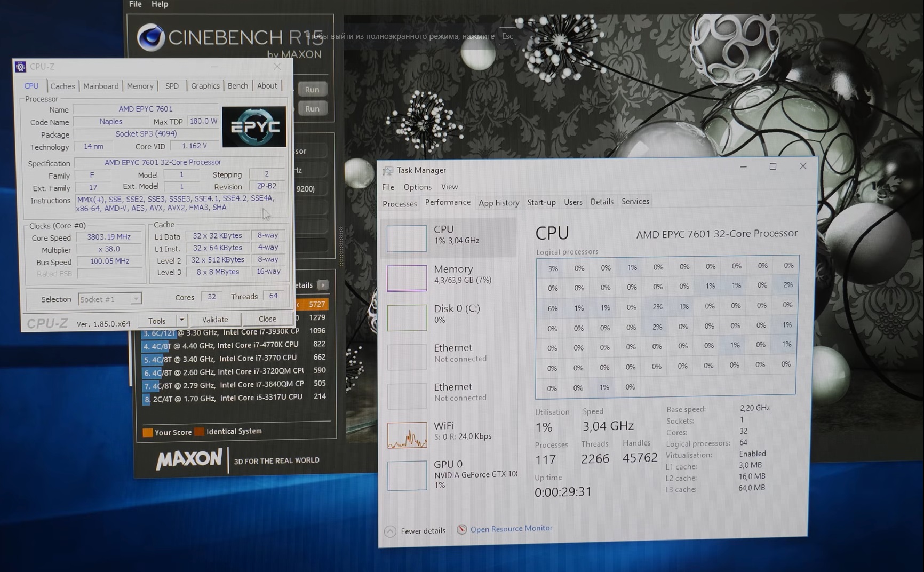Click the Esc key fullscreen hint
This screenshot has height=572, width=924.
(x=507, y=36)
